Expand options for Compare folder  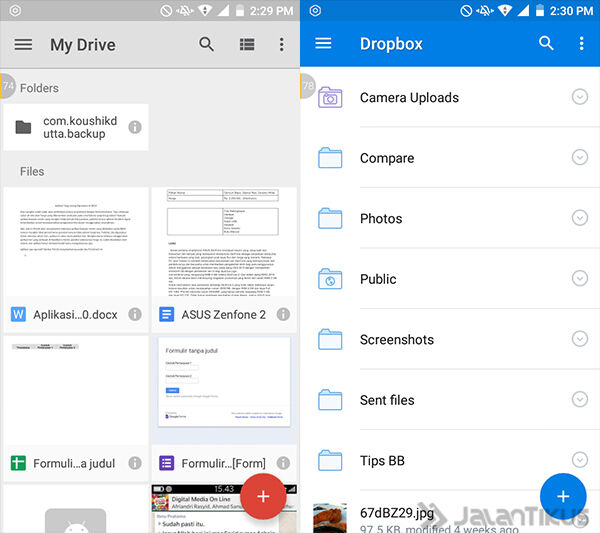580,157
